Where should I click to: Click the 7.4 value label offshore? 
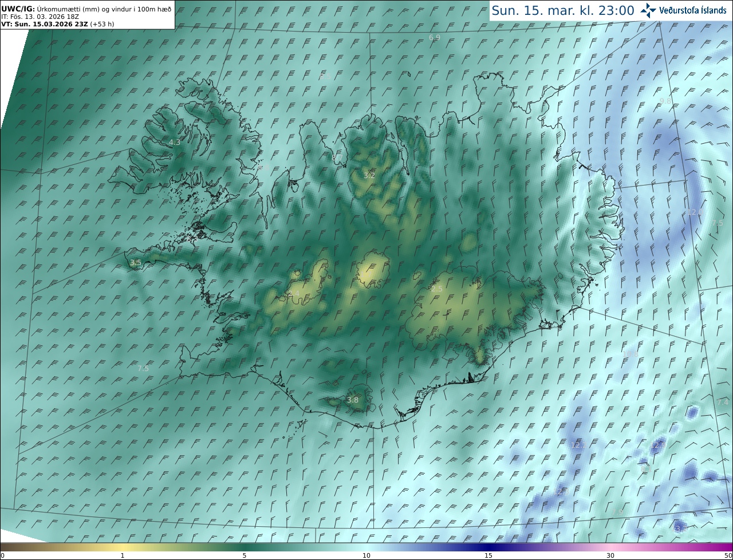pos(723,403)
